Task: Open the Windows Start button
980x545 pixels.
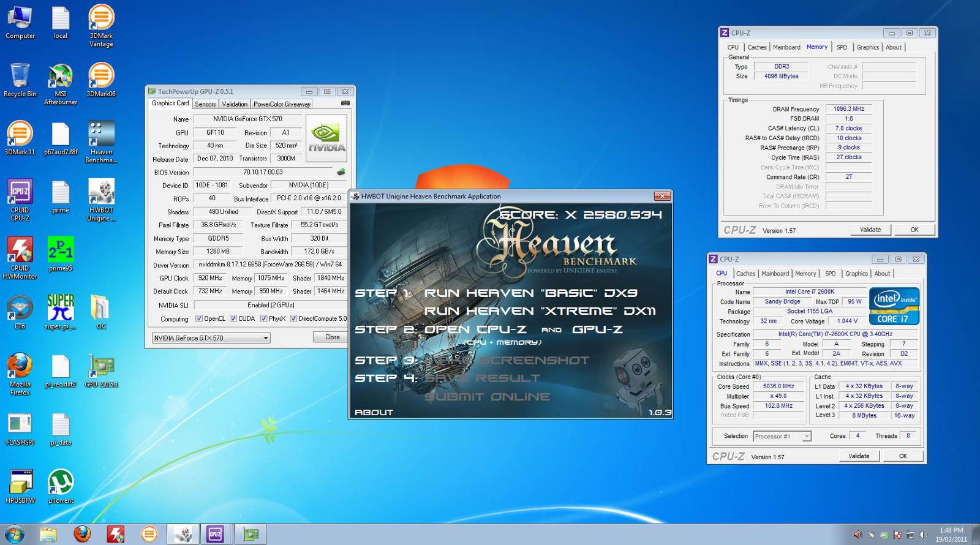Action: [14, 534]
